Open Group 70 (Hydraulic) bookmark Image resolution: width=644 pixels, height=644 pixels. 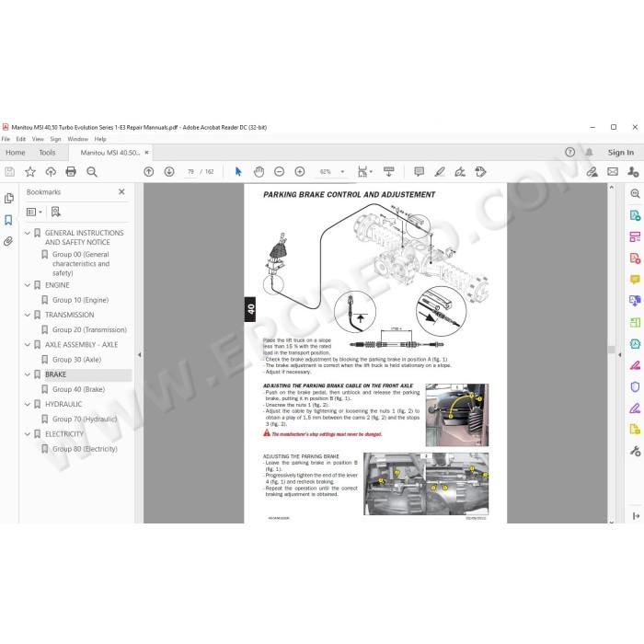tap(85, 419)
